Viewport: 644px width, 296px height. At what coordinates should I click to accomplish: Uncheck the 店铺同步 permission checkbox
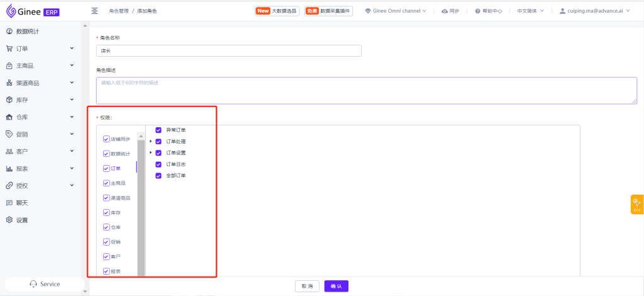pyautogui.click(x=106, y=139)
